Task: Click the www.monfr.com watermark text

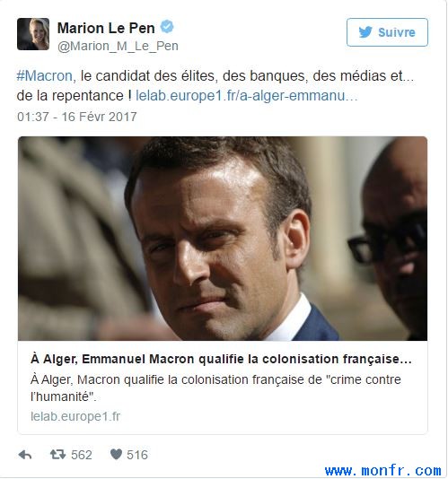Action: pos(382,470)
